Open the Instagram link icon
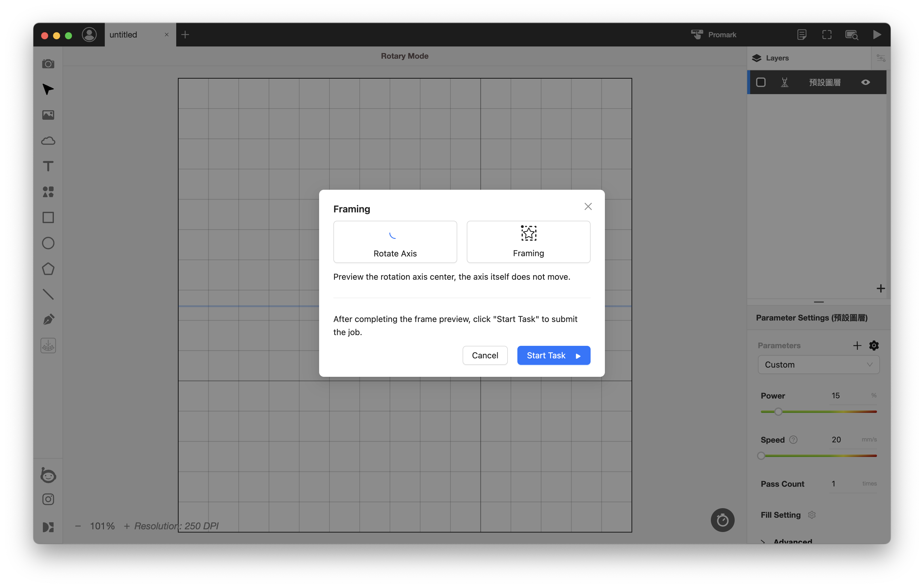 pos(48,499)
